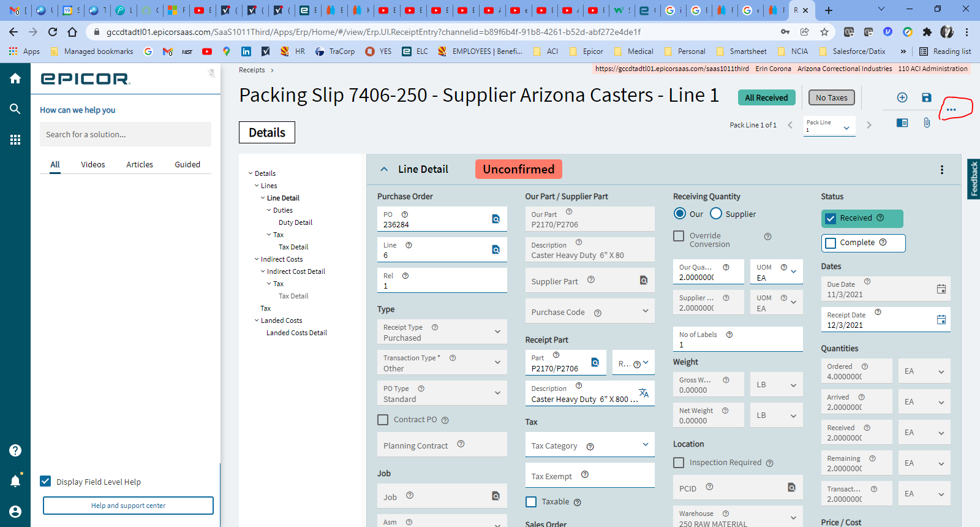The height and width of the screenshot is (527, 980).
Task: Check the Inspection Required checkbox
Action: (x=679, y=463)
